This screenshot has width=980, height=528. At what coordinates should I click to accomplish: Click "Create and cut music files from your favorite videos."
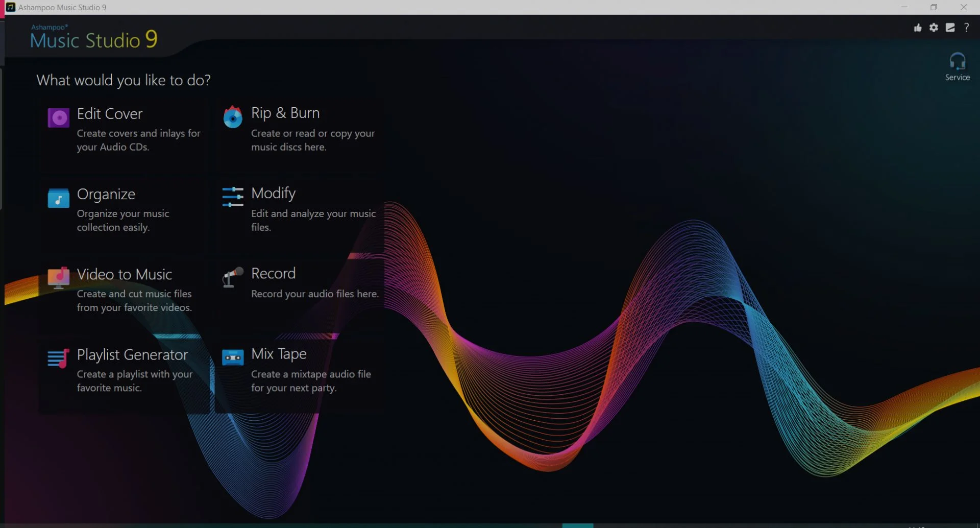pos(134,300)
